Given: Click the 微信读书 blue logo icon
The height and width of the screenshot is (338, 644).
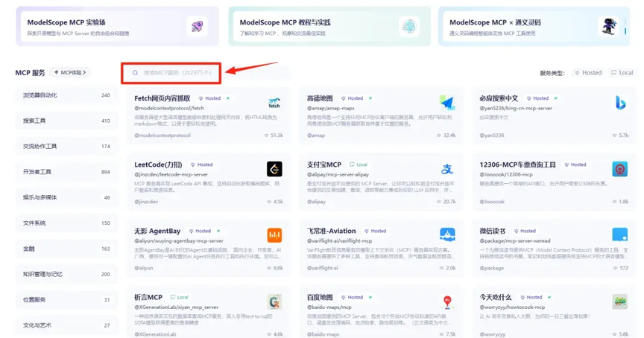Looking at the screenshot, I should tap(619, 235).
